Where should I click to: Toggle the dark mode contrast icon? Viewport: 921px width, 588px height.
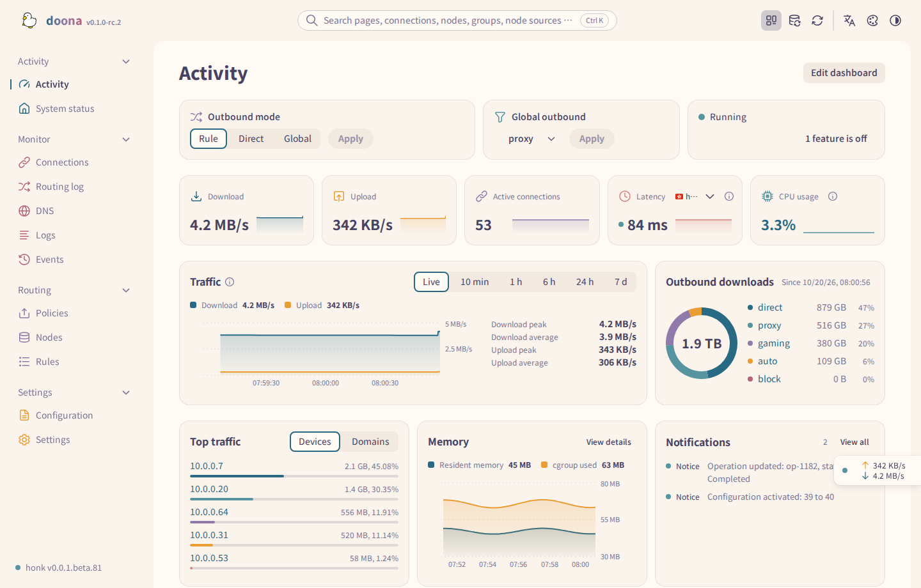895,20
